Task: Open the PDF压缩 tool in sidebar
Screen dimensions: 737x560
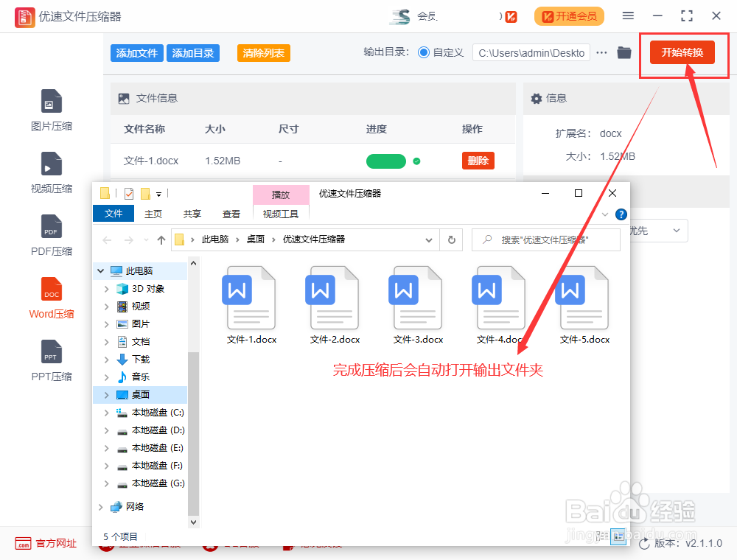Action: click(x=52, y=235)
